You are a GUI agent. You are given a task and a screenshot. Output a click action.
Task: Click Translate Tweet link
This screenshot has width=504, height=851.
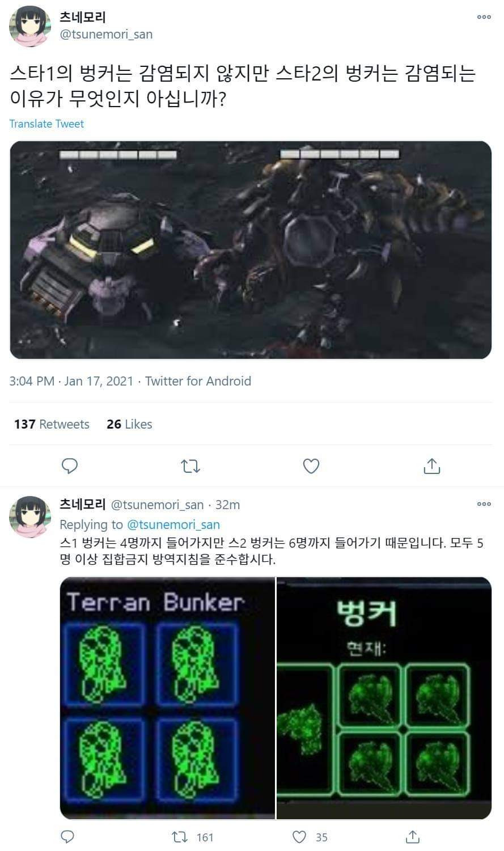click(46, 124)
